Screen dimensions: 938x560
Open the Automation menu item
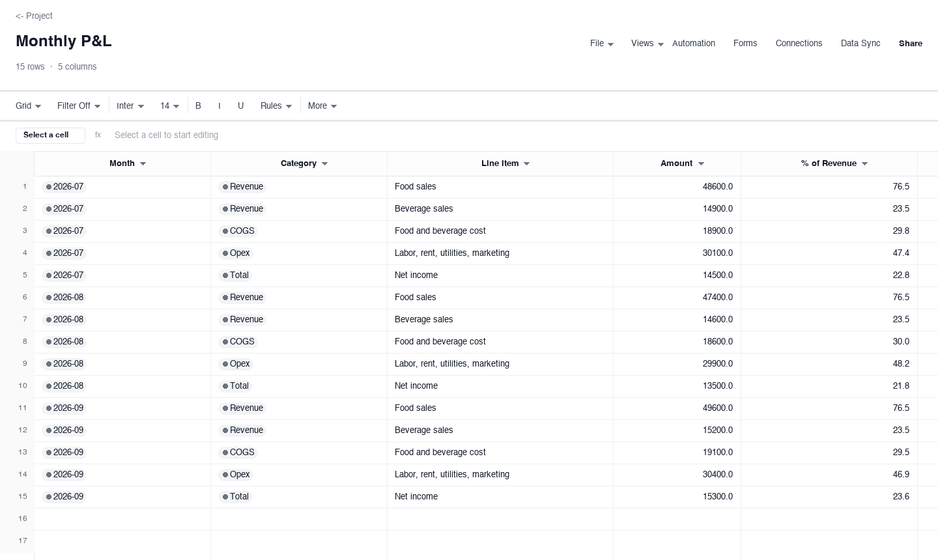[694, 43]
